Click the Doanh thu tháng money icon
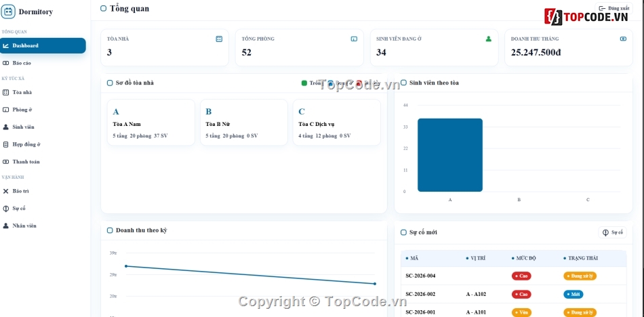644x317 pixels. click(x=623, y=39)
